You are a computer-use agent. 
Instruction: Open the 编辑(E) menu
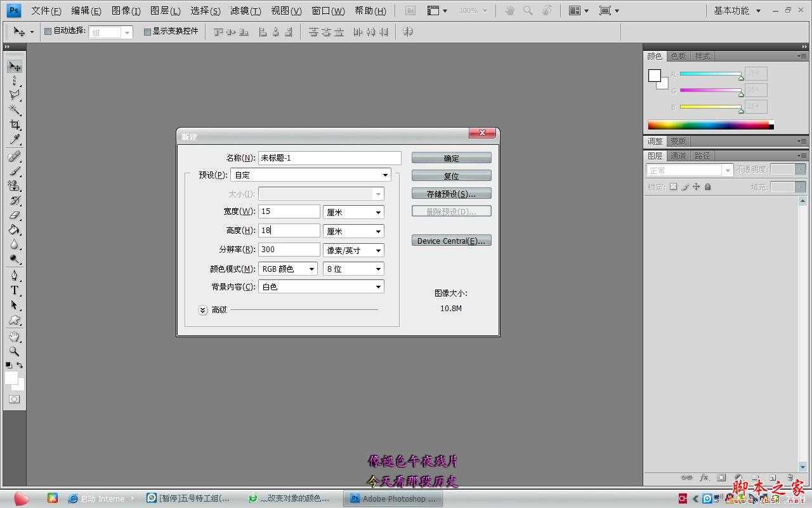pyautogui.click(x=86, y=11)
